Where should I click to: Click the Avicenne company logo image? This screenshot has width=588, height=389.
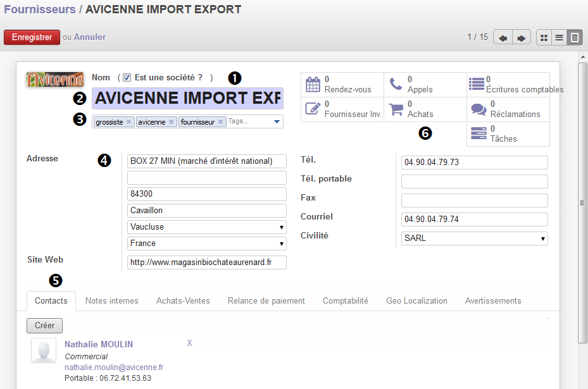tap(55, 80)
